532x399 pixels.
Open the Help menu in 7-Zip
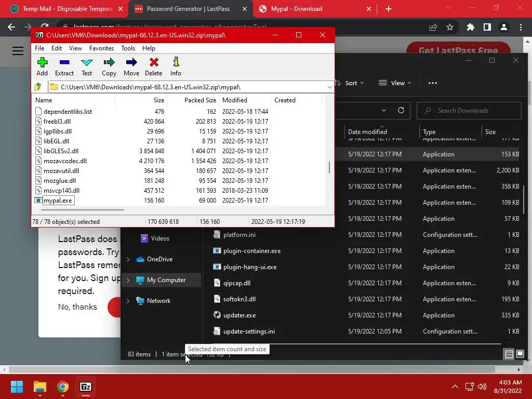[149, 48]
